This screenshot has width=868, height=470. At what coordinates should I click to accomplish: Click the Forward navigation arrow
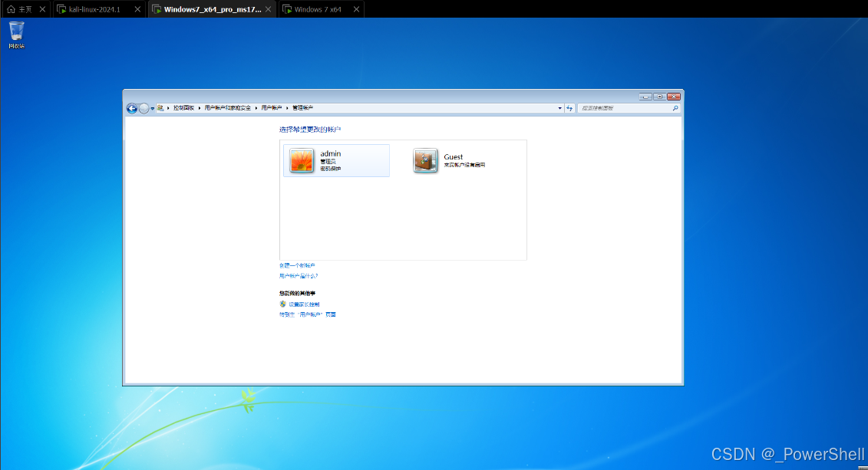click(144, 108)
